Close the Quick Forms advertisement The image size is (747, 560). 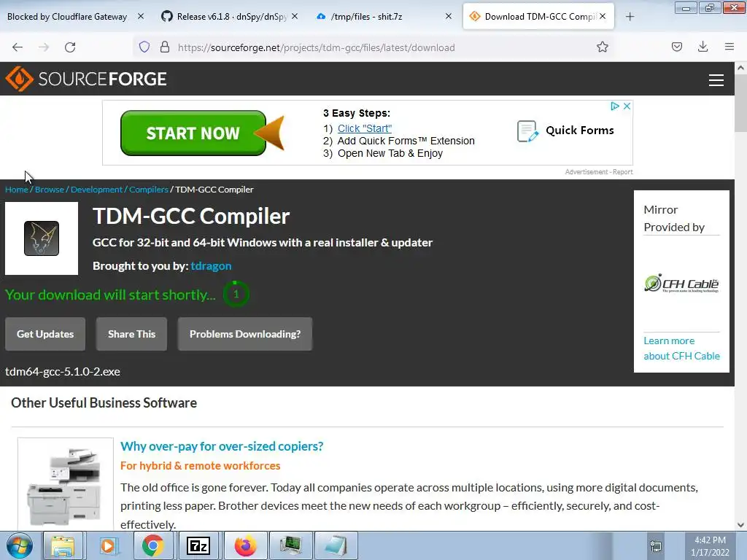pyautogui.click(x=627, y=106)
